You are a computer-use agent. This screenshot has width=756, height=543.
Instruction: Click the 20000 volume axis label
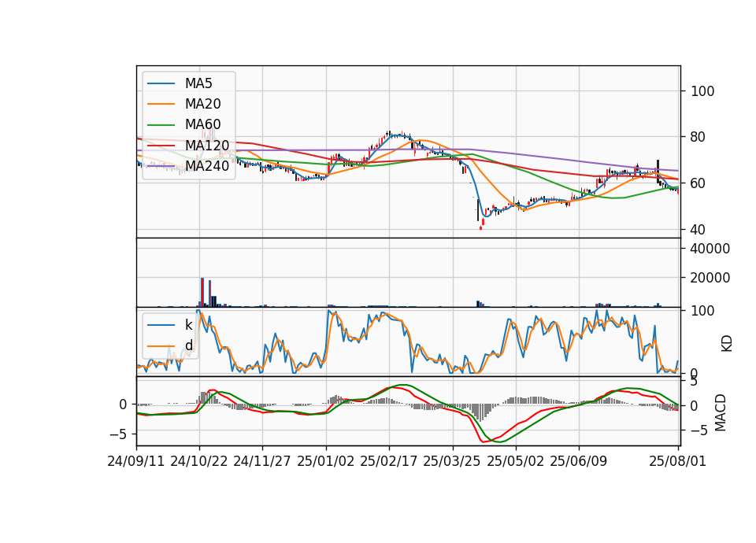710,278
